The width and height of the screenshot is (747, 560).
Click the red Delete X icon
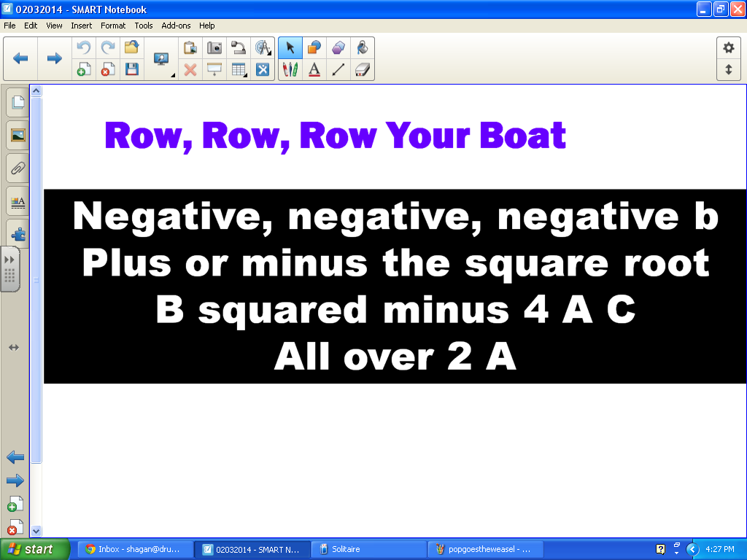pyautogui.click(x=190, y=69)
